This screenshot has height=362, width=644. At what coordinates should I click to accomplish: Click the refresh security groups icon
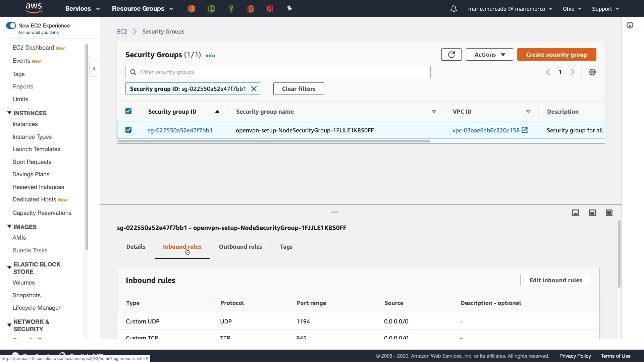pos(451,55)
